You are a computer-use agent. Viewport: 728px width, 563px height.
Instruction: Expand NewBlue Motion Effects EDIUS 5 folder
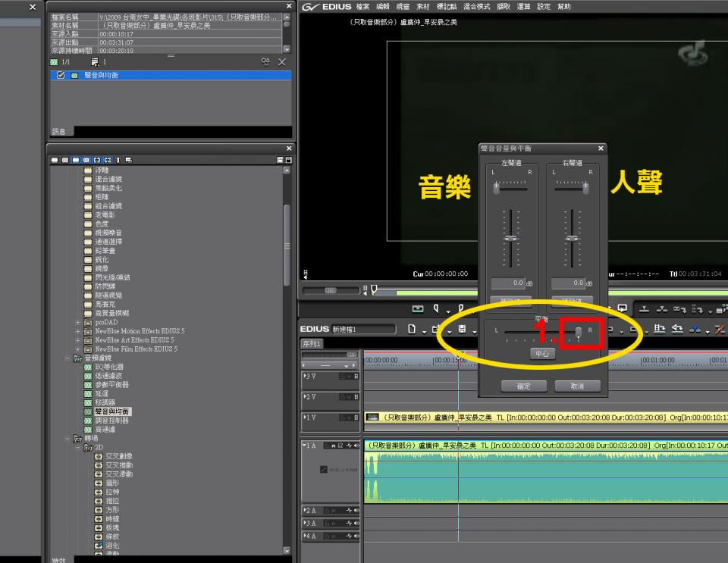77,331
